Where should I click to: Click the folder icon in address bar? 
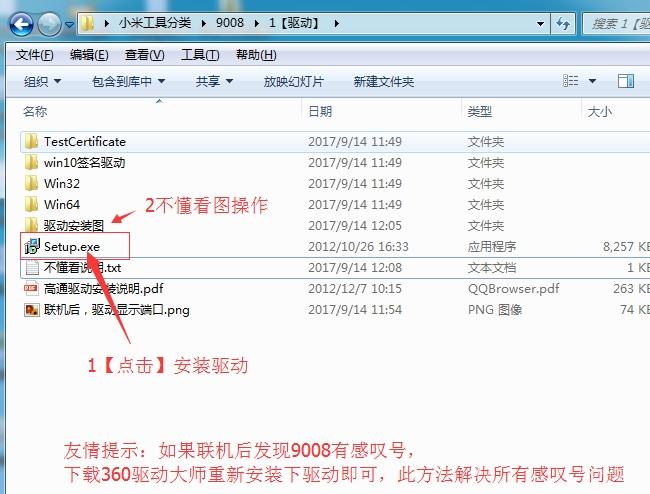87,23
